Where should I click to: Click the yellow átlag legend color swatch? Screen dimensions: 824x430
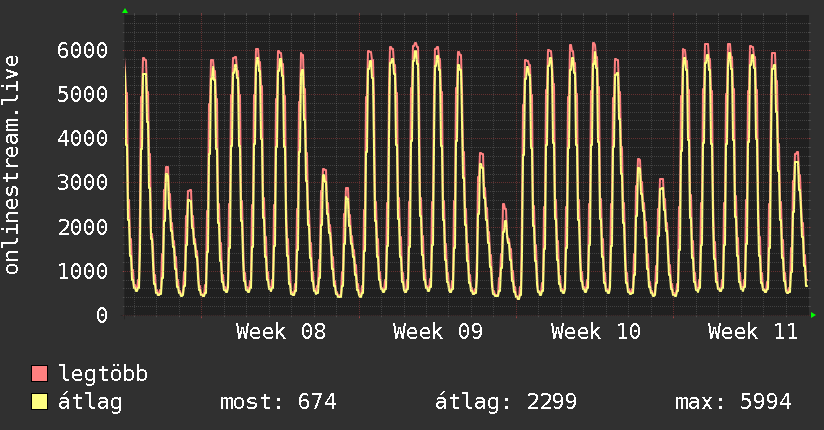39,402
